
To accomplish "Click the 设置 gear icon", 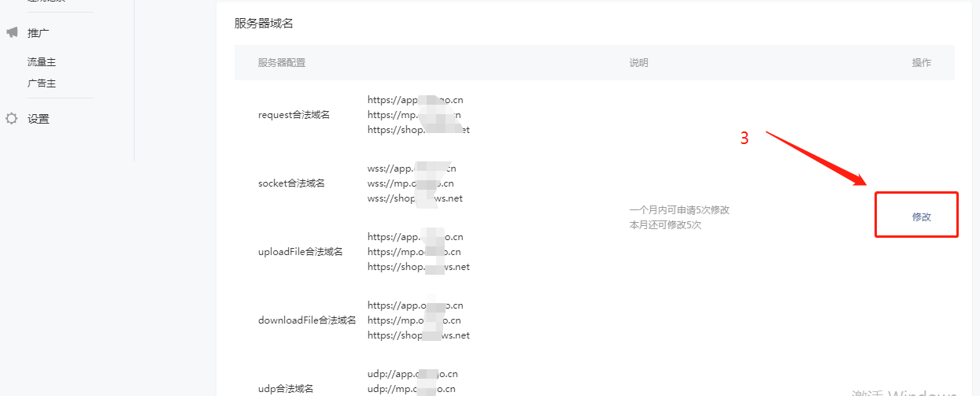I will click(x=12, y=119).
